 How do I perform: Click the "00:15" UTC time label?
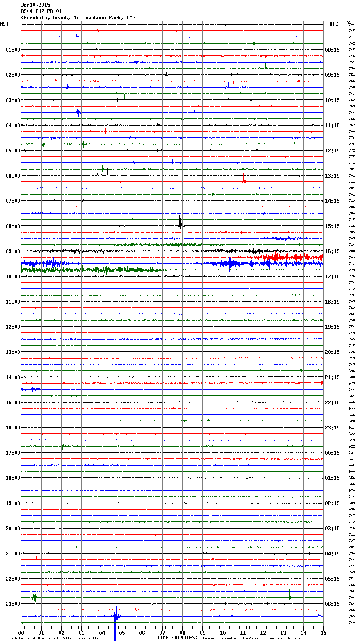point(332,453)
